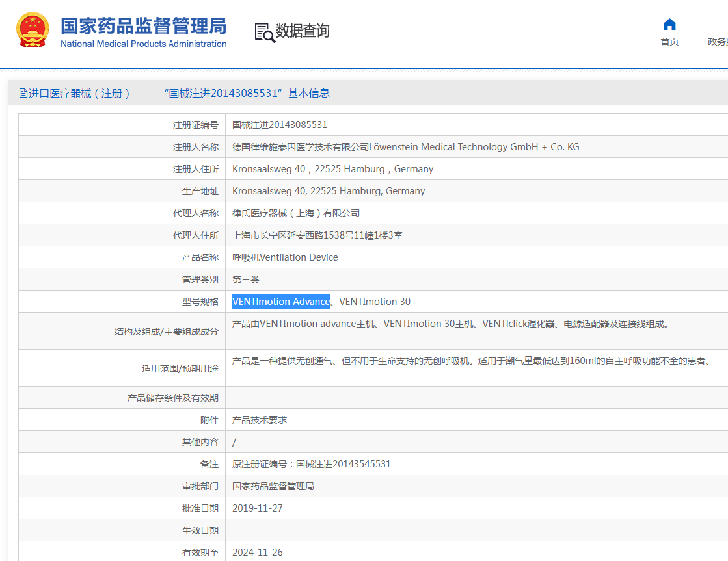
Task: Click the 型号规格 row label
Action: pos(200,302)
